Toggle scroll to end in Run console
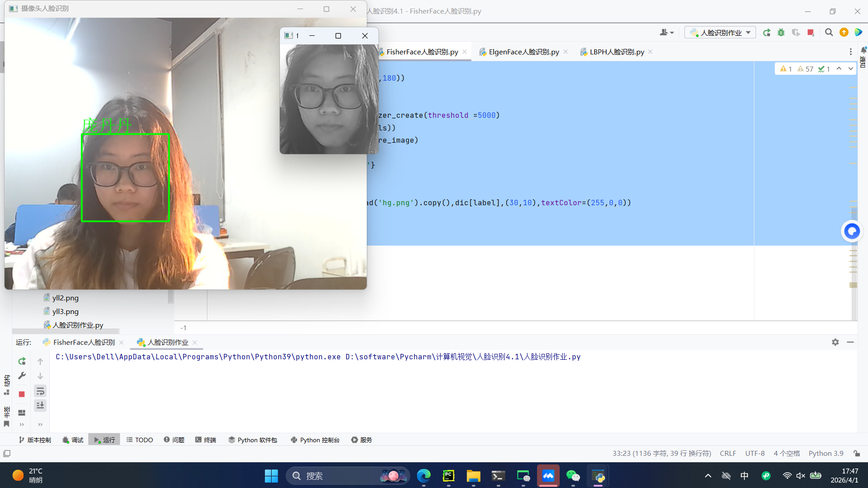868x488 pixels. point(40,405)
